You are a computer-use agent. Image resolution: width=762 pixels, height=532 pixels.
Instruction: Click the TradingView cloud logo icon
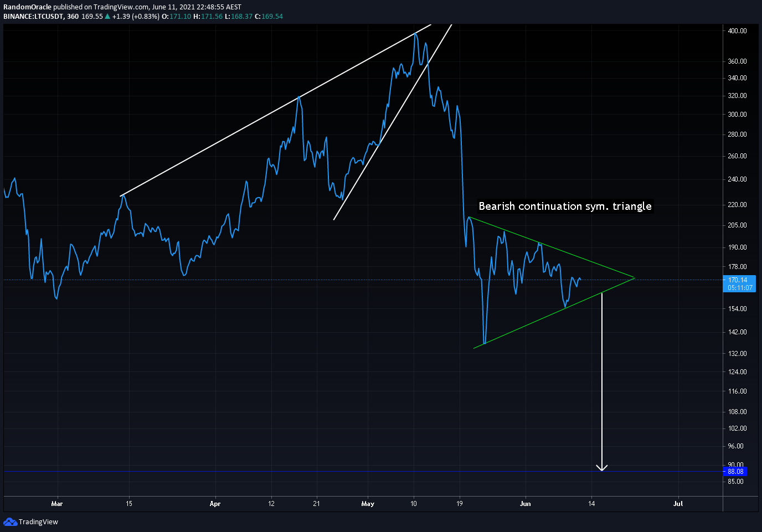pyautogui.click(x=10, y=521)
